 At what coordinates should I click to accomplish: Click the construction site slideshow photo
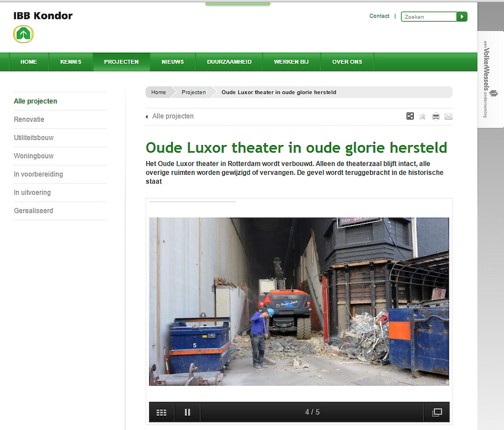point(299,301)
